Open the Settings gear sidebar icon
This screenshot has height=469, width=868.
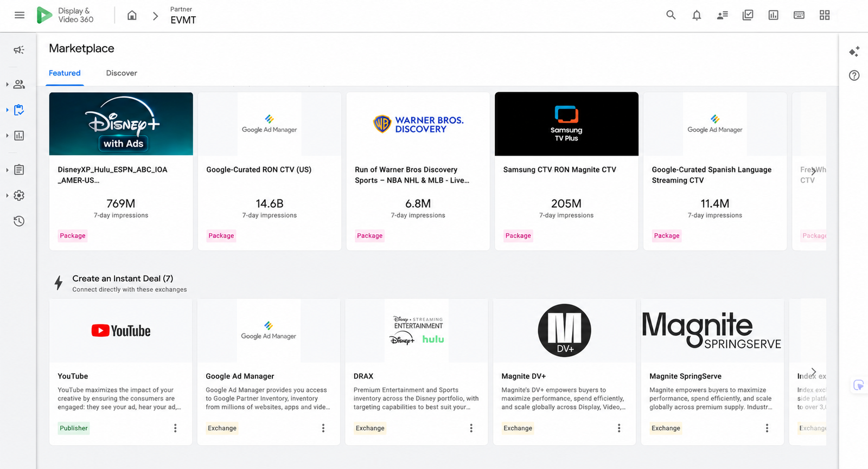pos(19,195)
